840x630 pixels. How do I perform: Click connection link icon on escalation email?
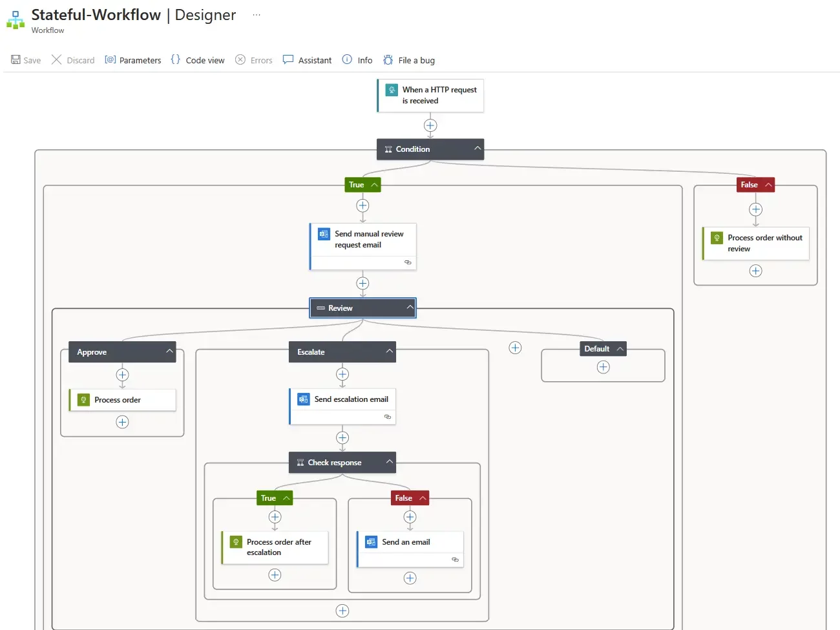(x=388, y=417)
